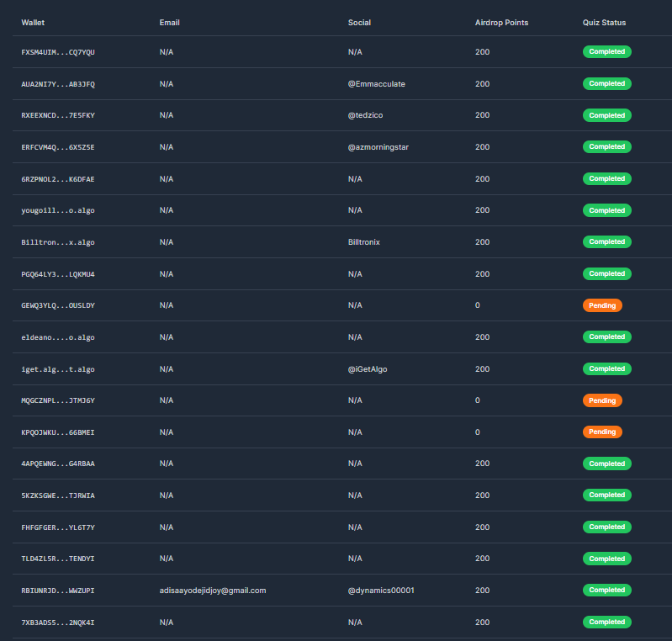Click Completed badge for 4APQEWNG...G4RBAA
672x641 pixels.
pyautogui.click(x=607, y=464)
